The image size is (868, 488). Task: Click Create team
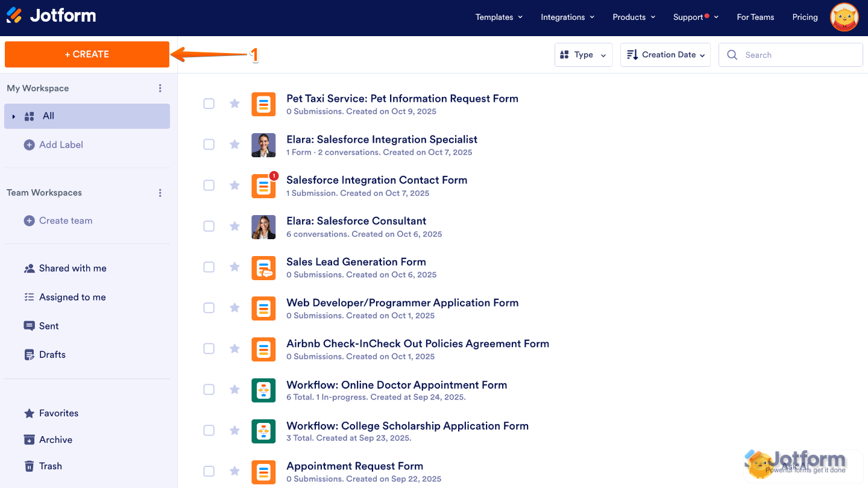coord(58,221)
